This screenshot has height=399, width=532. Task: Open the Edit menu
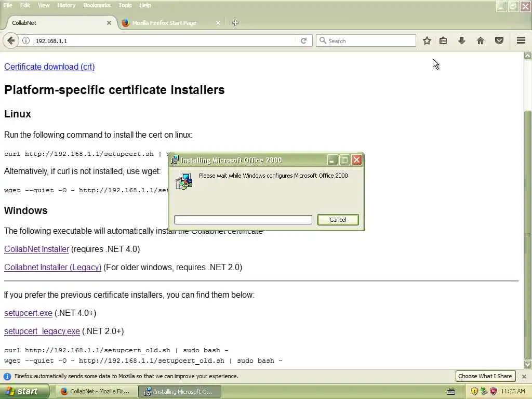point(25,5)
